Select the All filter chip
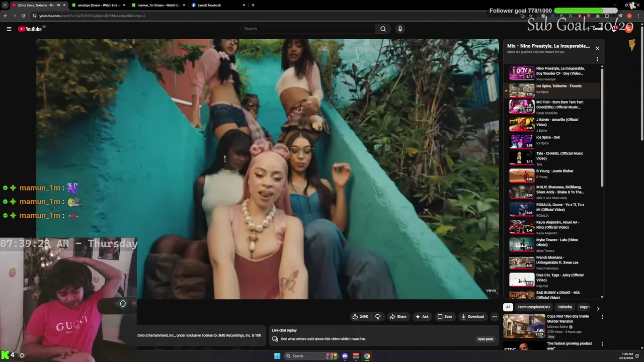Image resolution: width=644 pixels, height=362 pixels. point(508,307)
